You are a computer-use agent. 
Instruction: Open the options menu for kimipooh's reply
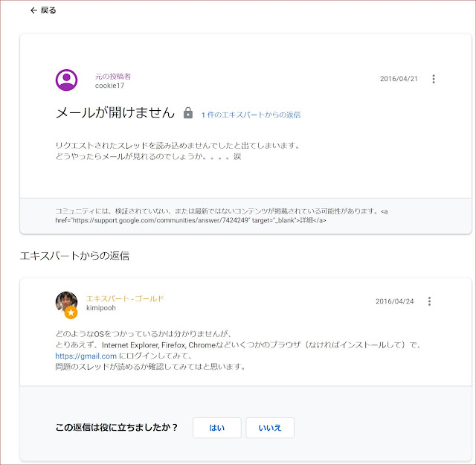429,301
